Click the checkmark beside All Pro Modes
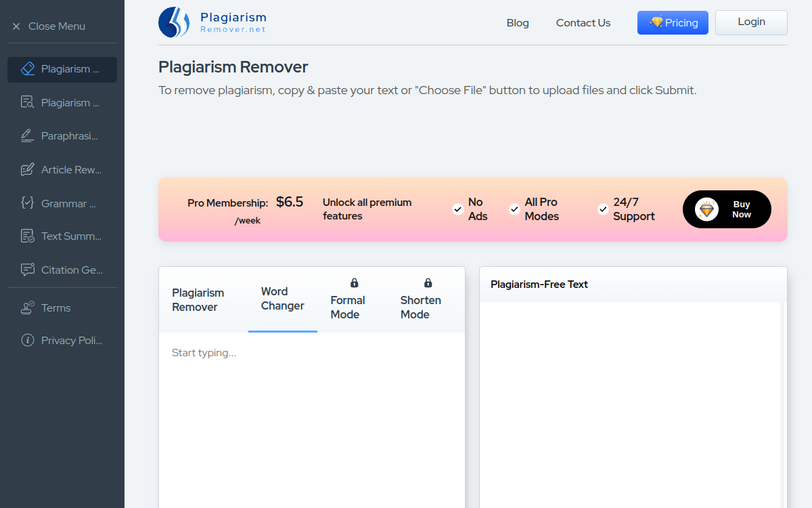 click(515, 209)
